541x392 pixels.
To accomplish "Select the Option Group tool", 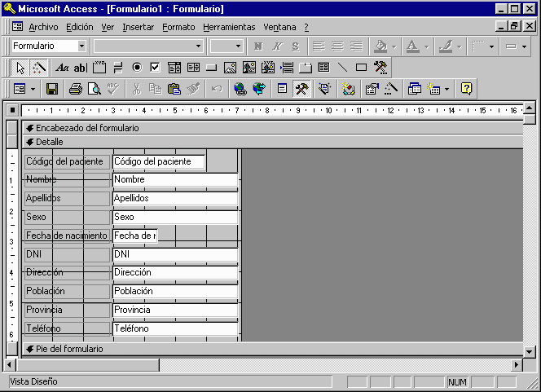I will tap(99, 68).
